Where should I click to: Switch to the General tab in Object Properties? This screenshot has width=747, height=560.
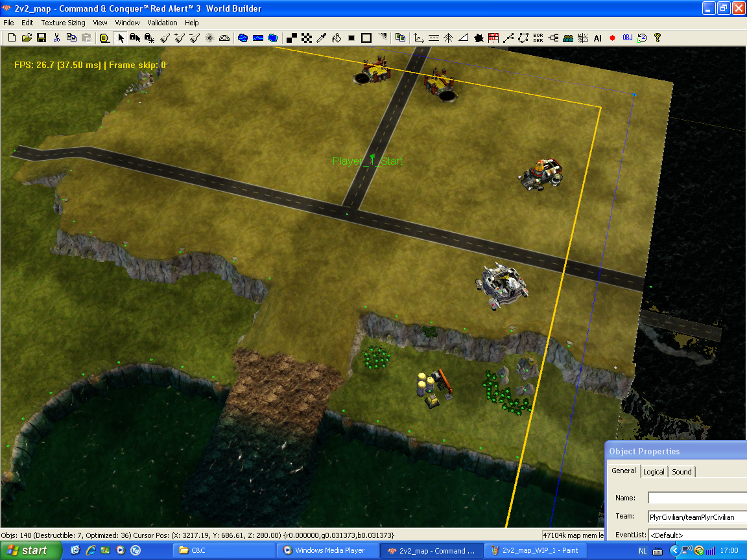[x=624, y=471]
